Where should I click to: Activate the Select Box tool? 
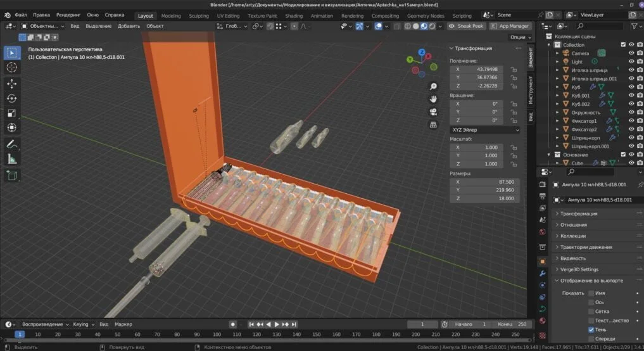click(11, 53)
